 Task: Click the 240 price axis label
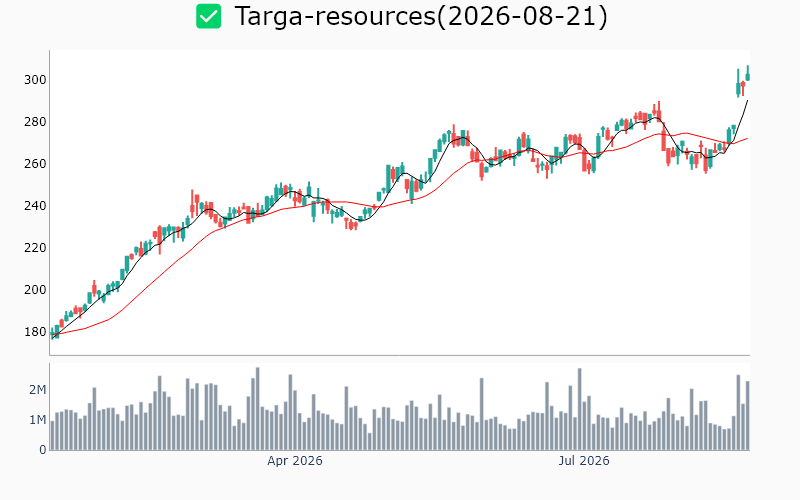[x=35, y=206]
